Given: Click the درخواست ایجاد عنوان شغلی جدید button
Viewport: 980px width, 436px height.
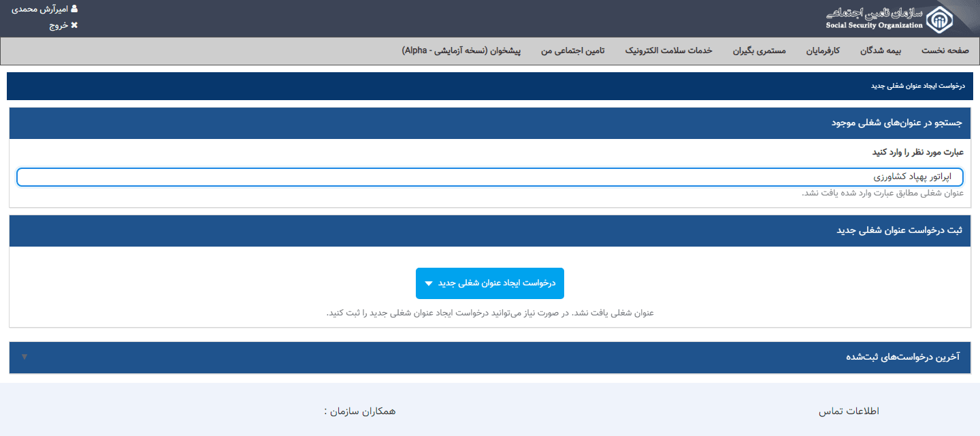Looking at the screenshot, I should coord(490,283).
